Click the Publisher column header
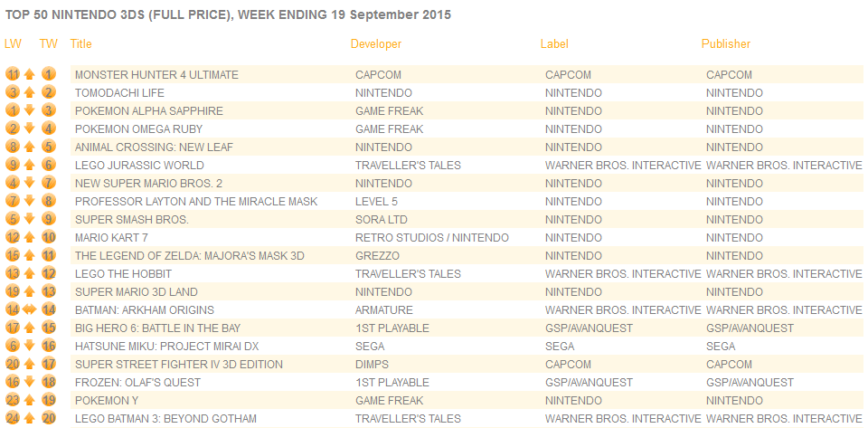868x428 pixels. click(x=726, y=43)
